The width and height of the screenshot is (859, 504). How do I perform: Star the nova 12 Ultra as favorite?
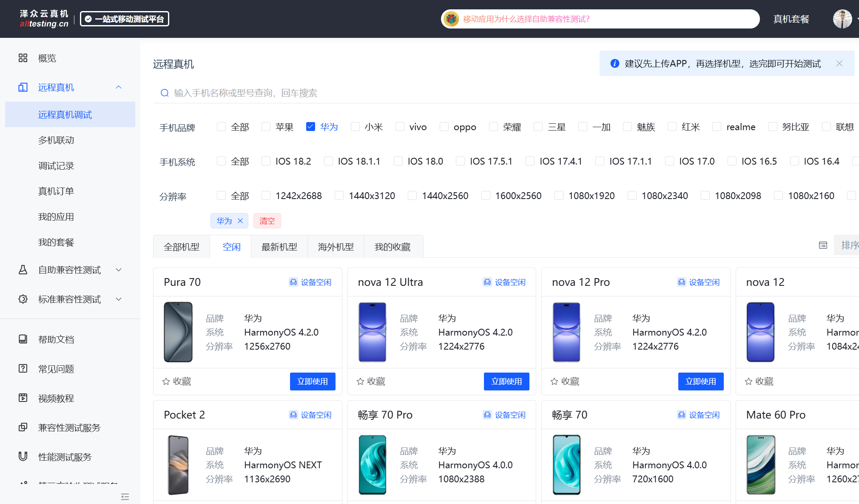click(x=360, y=382)
